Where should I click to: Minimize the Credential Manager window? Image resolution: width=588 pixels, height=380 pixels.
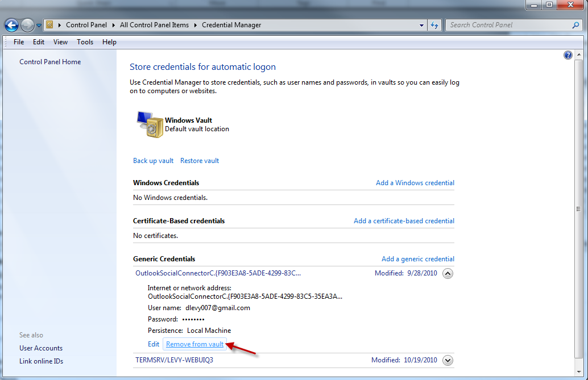click(534, 5)
